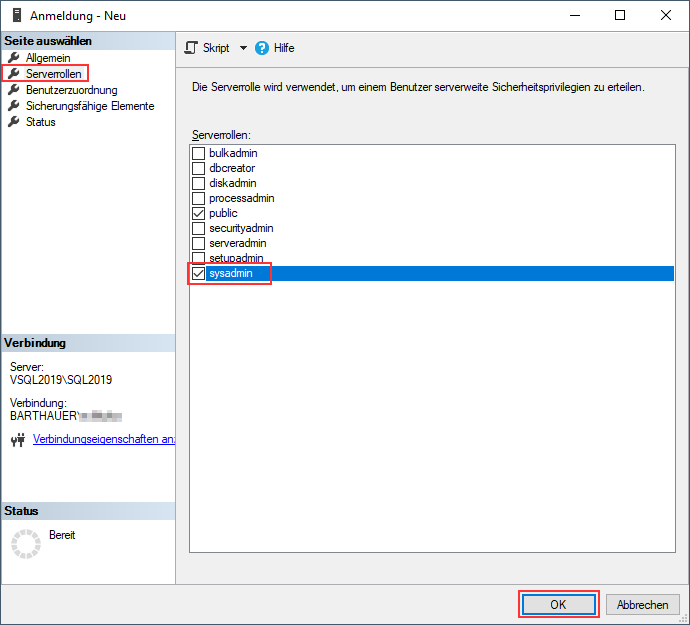Open the Verbindungseigenschaften link
Image resolution: width=690 pixels, height=625 pixels.
click(x=104, y=439)
